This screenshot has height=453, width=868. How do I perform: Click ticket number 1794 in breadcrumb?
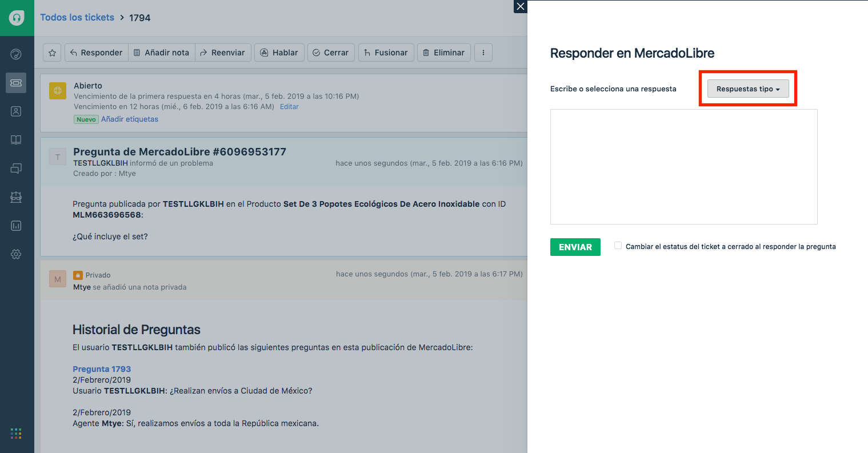click(140, 18)
